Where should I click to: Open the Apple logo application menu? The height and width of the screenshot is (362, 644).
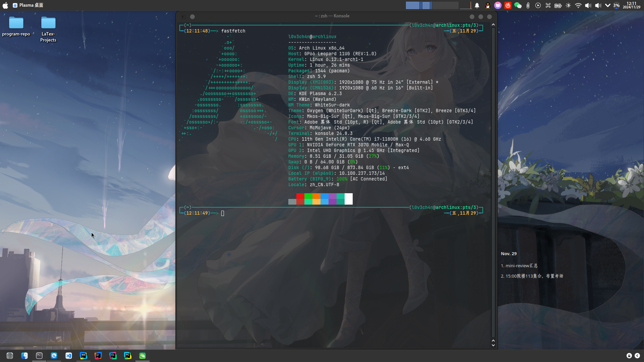5,5
